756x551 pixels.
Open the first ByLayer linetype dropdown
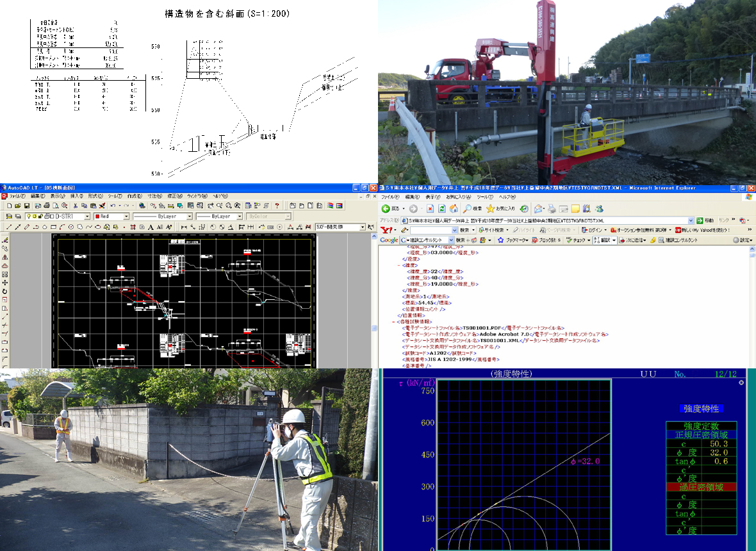tap(190, 217)
